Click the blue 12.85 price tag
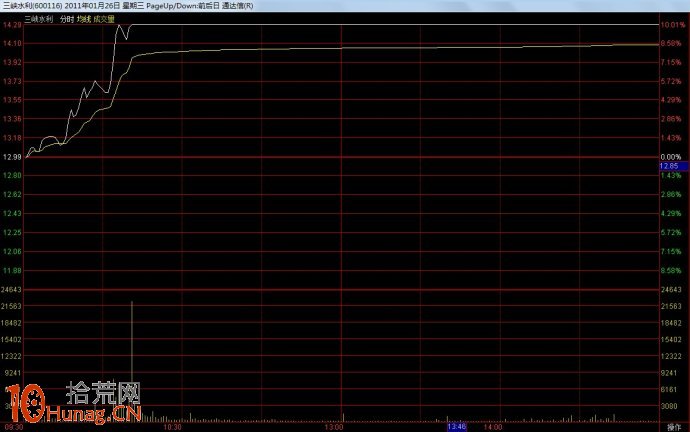690x432 pixels. [674, 166]
